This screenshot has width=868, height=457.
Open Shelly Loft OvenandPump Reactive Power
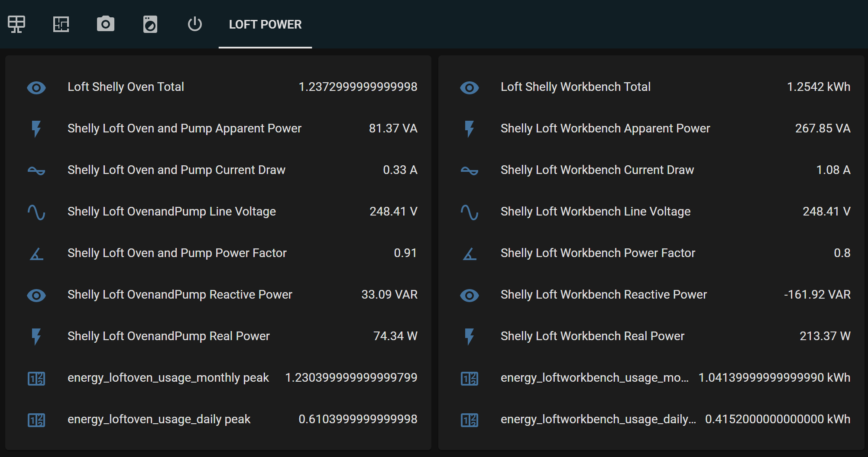(x=180, y=295)
